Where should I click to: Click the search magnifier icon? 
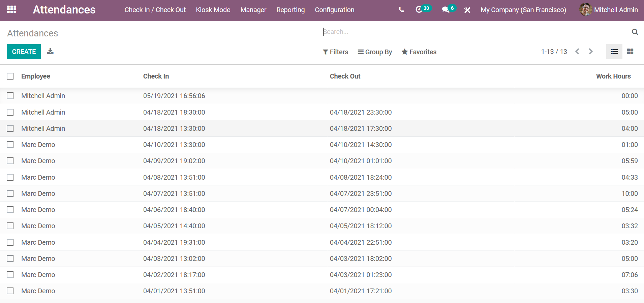pos(635,32)
